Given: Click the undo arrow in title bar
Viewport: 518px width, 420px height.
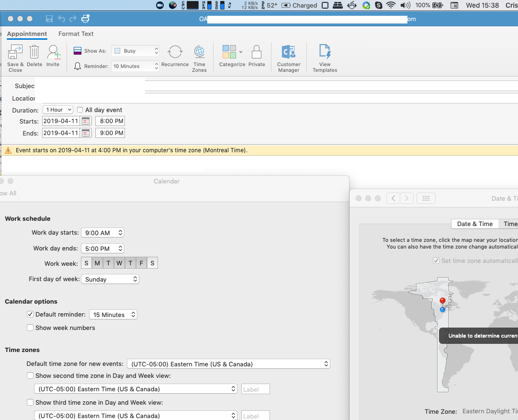Looking at the screenshot, I should 61,19.
